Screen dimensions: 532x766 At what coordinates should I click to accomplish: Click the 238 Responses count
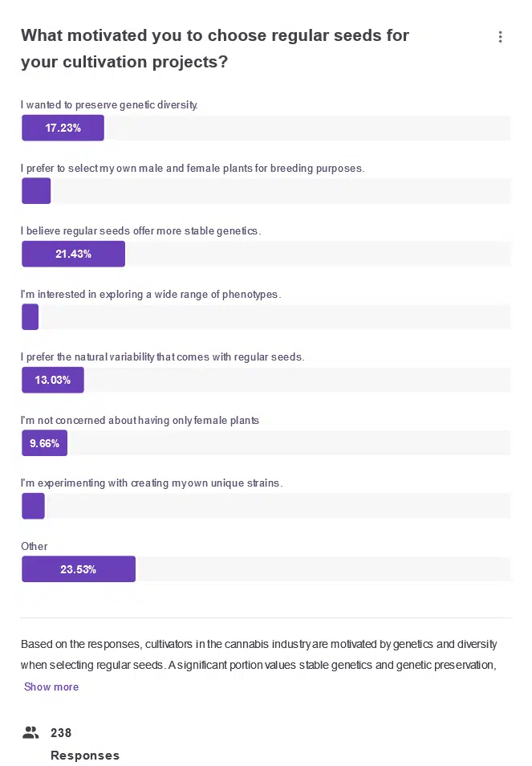(72, 744)
